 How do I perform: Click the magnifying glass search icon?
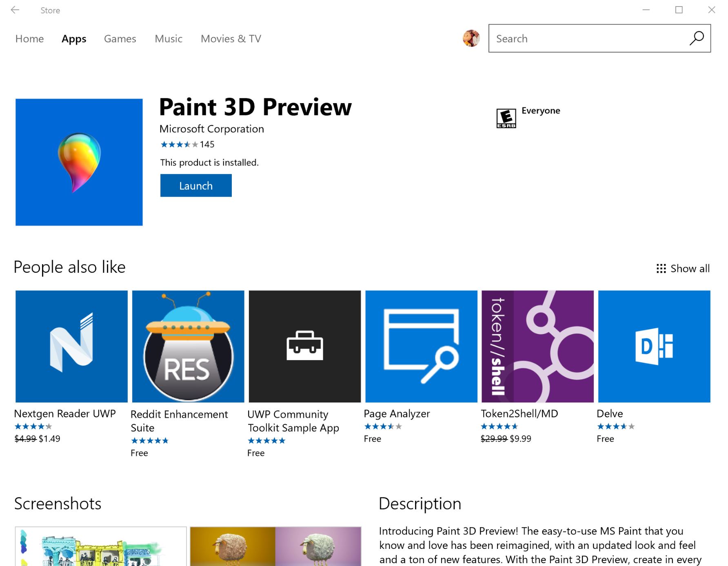pos(697,38)
